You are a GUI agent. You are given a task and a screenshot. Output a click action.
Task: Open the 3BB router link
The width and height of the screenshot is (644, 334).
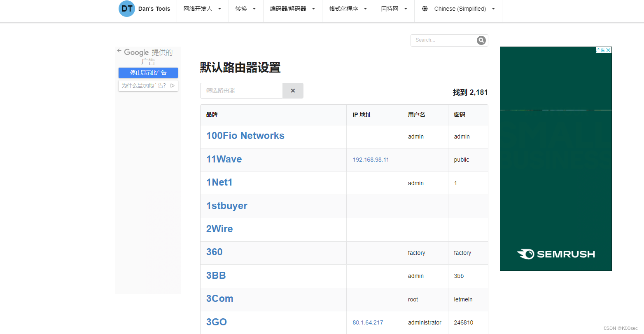point(216,275)
